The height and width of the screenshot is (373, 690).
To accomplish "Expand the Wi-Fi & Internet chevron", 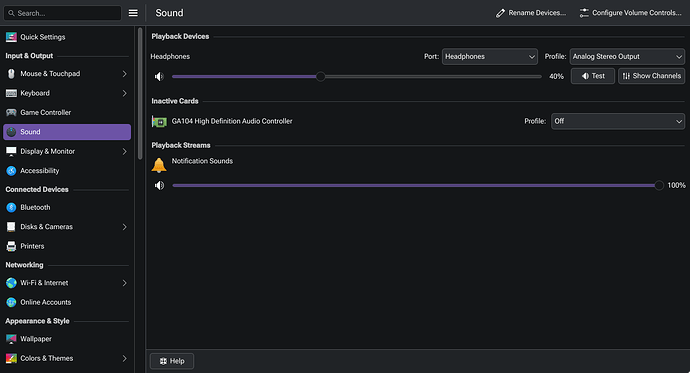I will [125, 283].
